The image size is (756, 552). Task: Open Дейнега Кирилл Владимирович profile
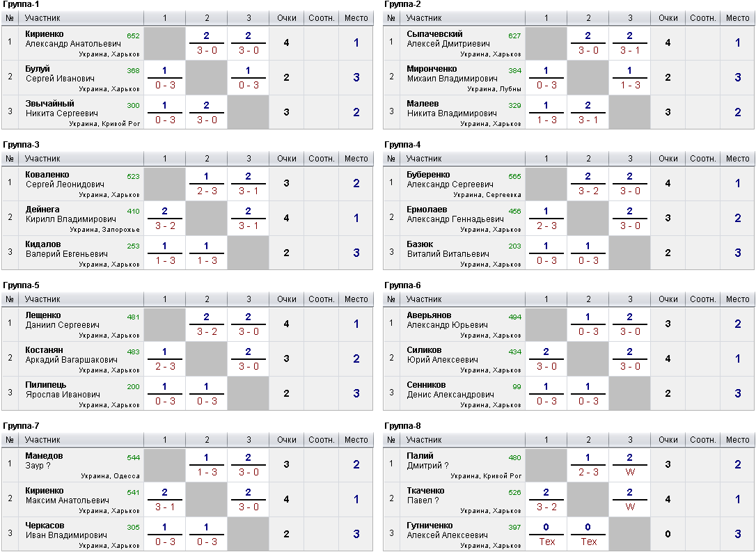(70, 214)
